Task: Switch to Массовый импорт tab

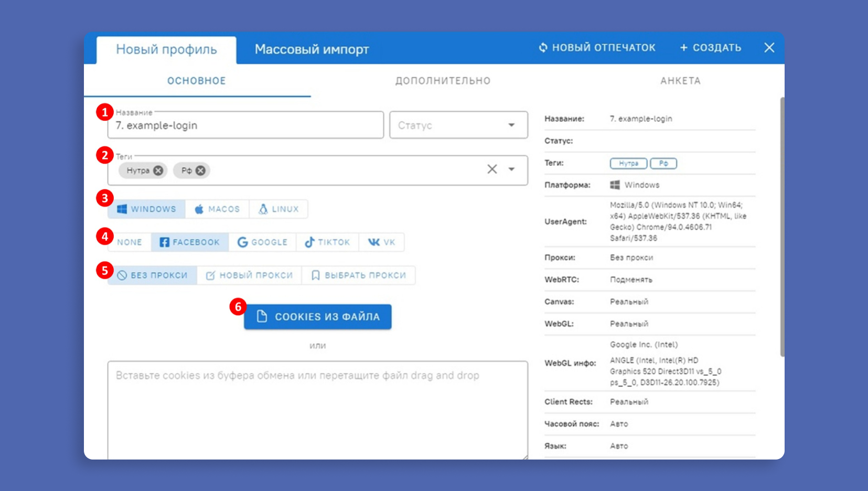Action: tap(312, 49)
